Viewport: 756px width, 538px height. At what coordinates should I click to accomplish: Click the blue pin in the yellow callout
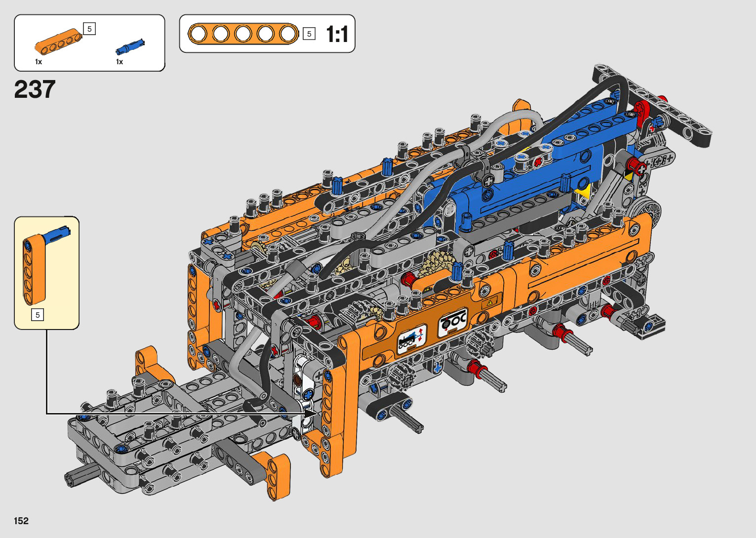coord(57,235)
